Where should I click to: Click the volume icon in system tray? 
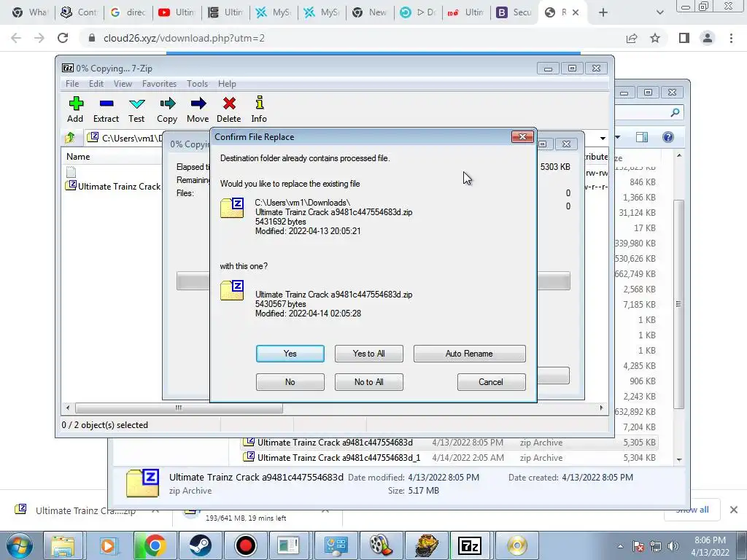(673, 546)
